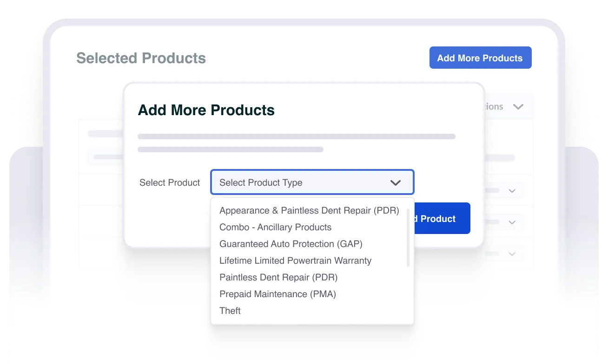Image resolution: width=608 pixels, height=364 pixels.
Task: Choose Appearance & Paintless Dent Repair (PDR)
Action: point(309,211)
